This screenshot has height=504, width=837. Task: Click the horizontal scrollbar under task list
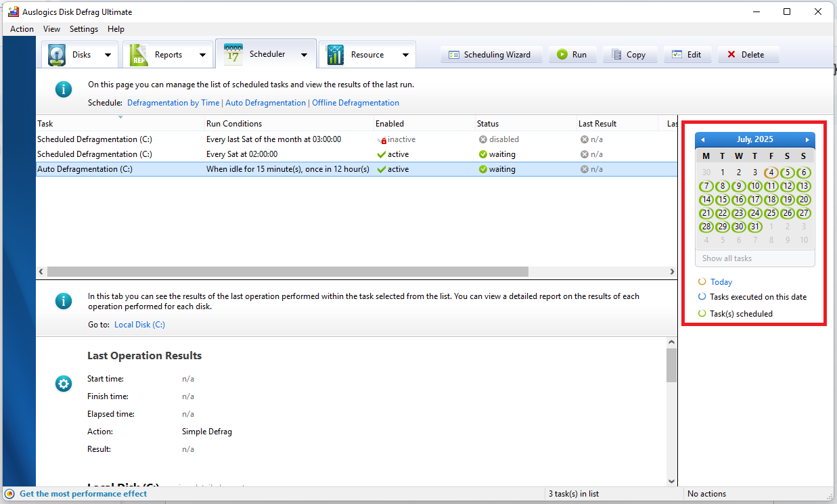pyautogui.click(x=288, y=271)
